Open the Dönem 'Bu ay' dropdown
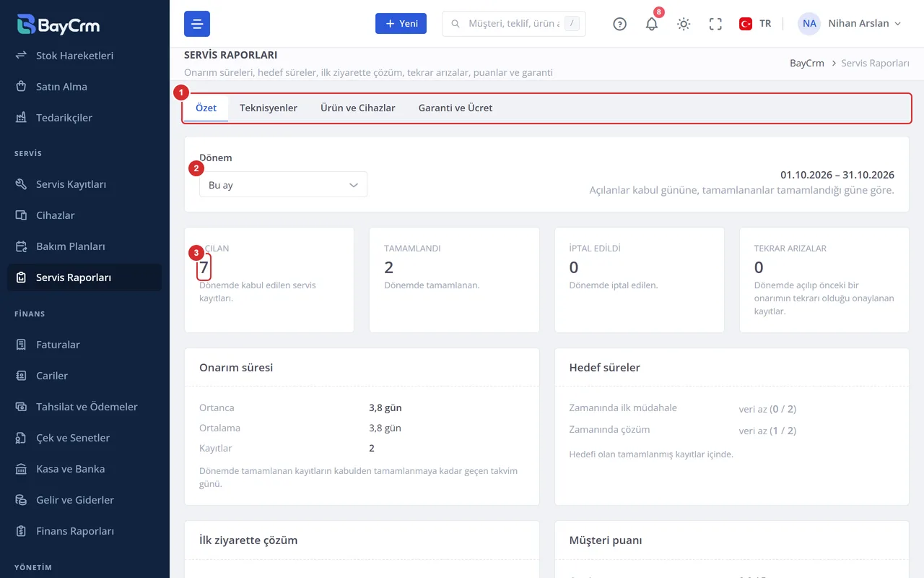Screen dimensions: 924x578 pos(283,185)
